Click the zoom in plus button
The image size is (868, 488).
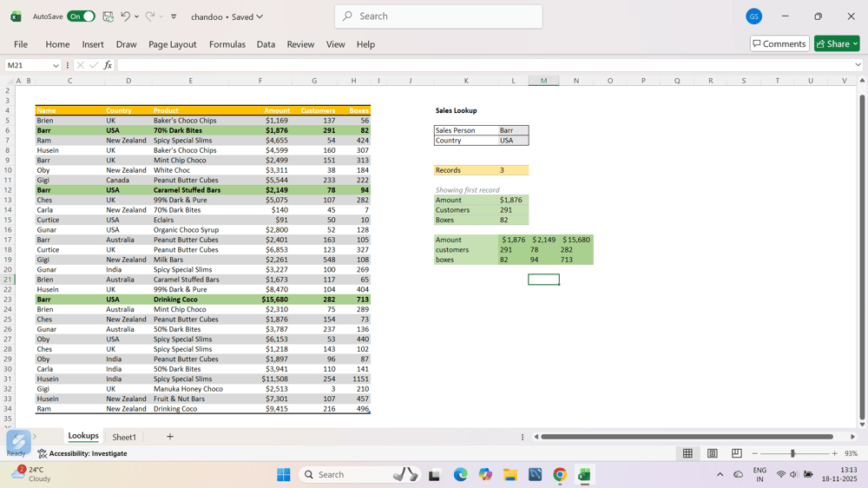click(x=835, y=453)
